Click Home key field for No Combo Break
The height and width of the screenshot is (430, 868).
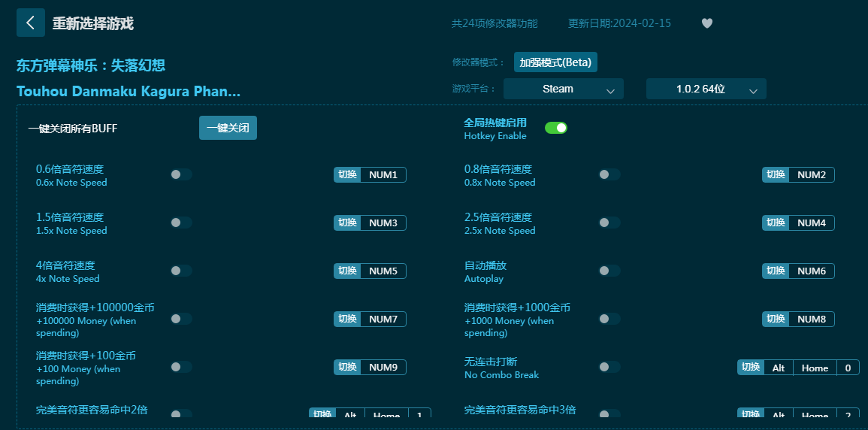tap(815, 368)
